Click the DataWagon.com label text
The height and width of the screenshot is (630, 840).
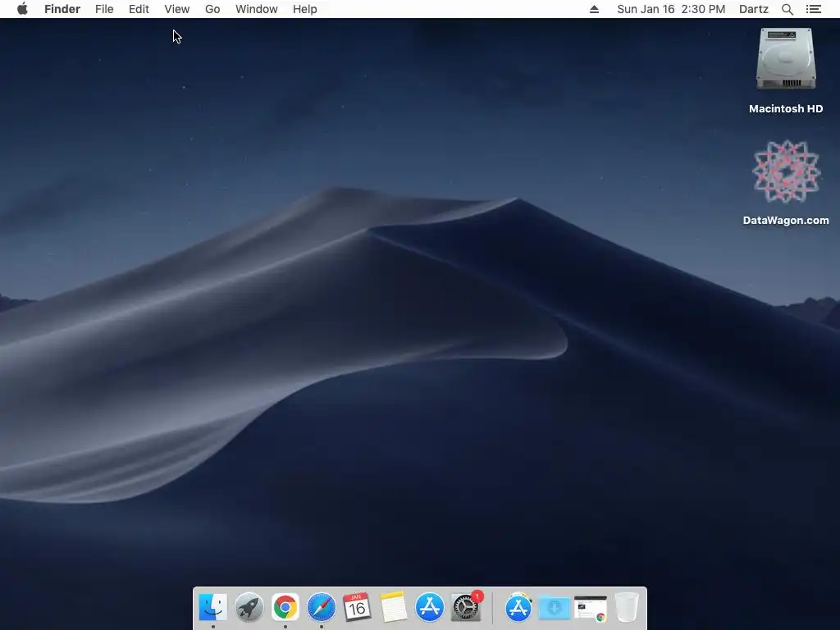[786, 220]
